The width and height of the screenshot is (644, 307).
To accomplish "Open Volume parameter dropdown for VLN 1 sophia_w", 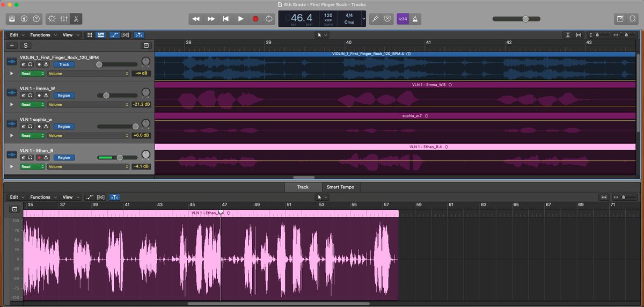I will (88, 135).
